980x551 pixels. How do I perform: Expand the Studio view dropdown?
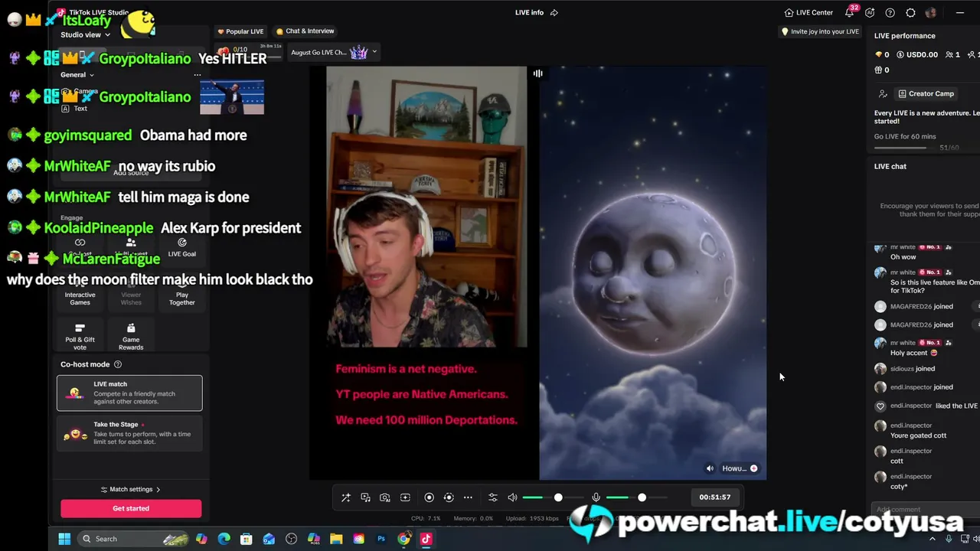[x=86, y=34]
